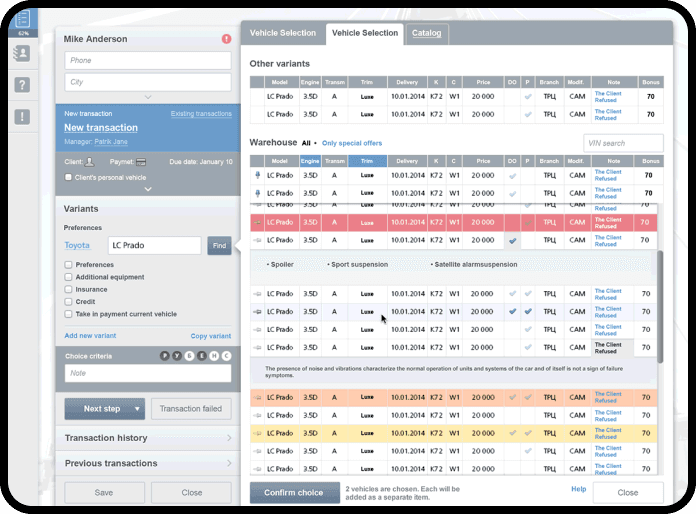Sort Warehouse table by Delivery header

coord(407,161)
